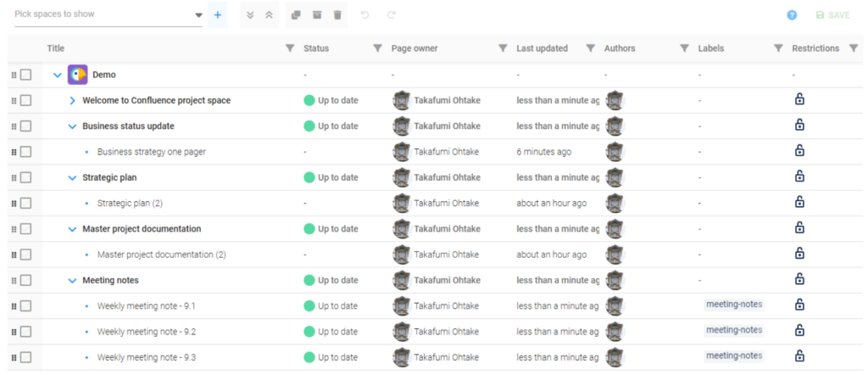Filter the Last updated column
The height and width of the screenshot is (375, 868).
[x=591, y=48]
